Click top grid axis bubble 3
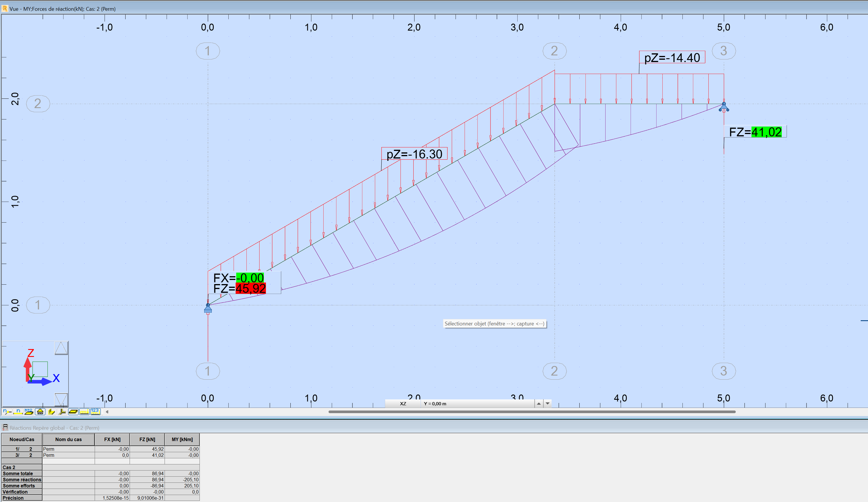 pyautogui.click(x=724, y=51)
